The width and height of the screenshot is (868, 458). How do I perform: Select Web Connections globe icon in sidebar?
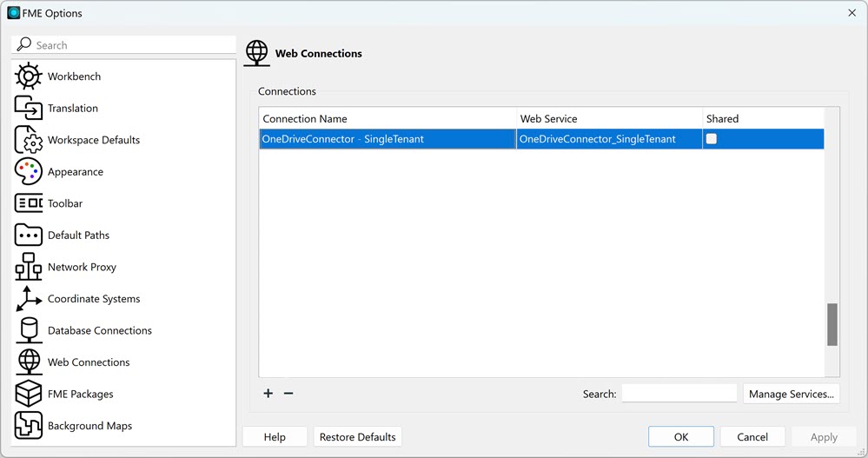click(x=29, y=362)
